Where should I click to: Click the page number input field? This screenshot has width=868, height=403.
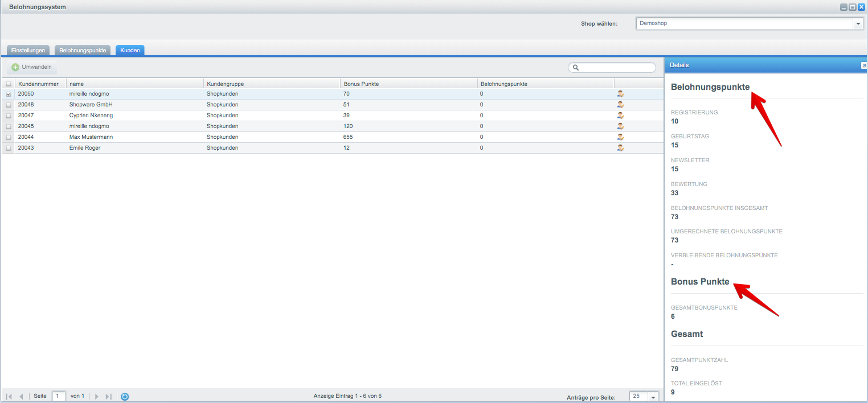click(x=59, y=396)
